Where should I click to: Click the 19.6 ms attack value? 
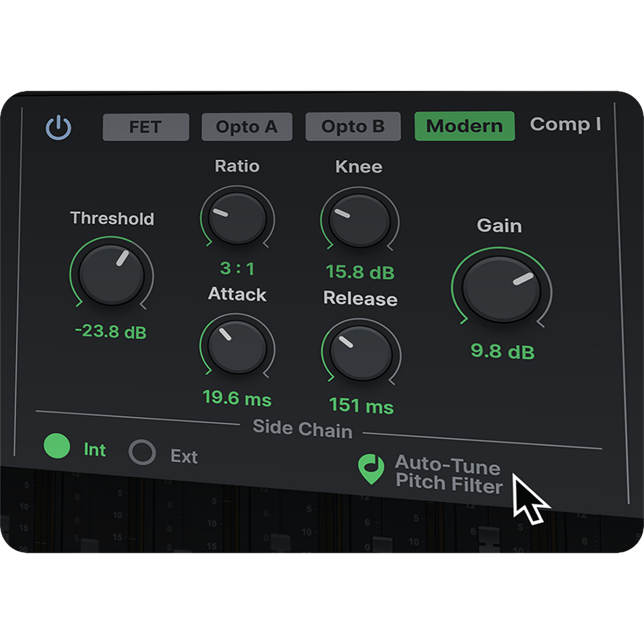[x=237, y=398]
